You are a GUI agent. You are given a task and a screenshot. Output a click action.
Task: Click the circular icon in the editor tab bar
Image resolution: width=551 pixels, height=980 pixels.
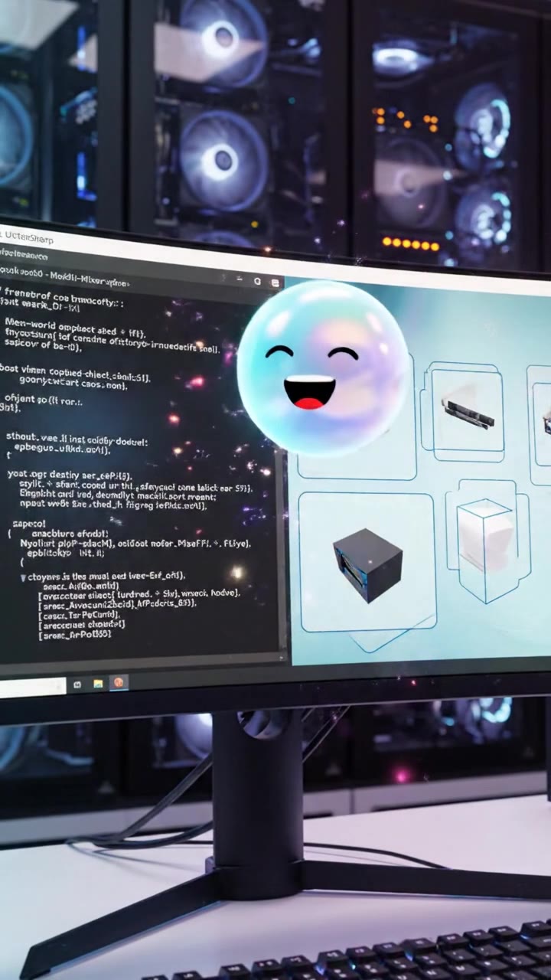(x=258, y=282)
